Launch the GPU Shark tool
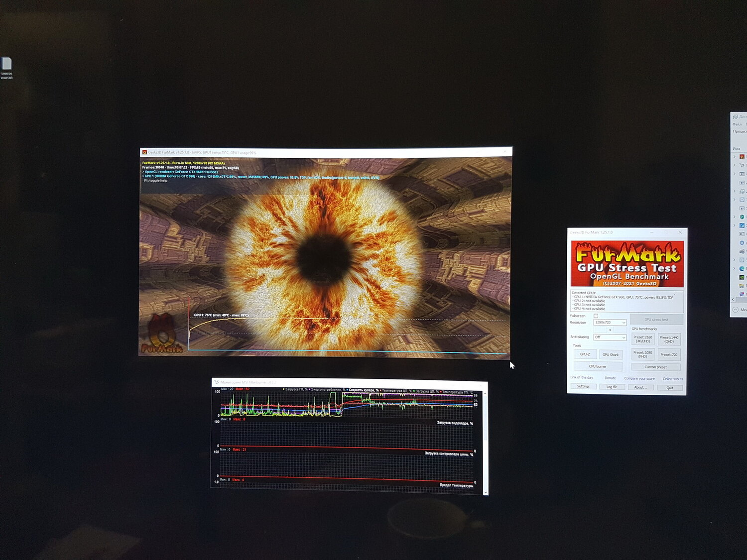This screenshot has width=747, height=560. 611,354
